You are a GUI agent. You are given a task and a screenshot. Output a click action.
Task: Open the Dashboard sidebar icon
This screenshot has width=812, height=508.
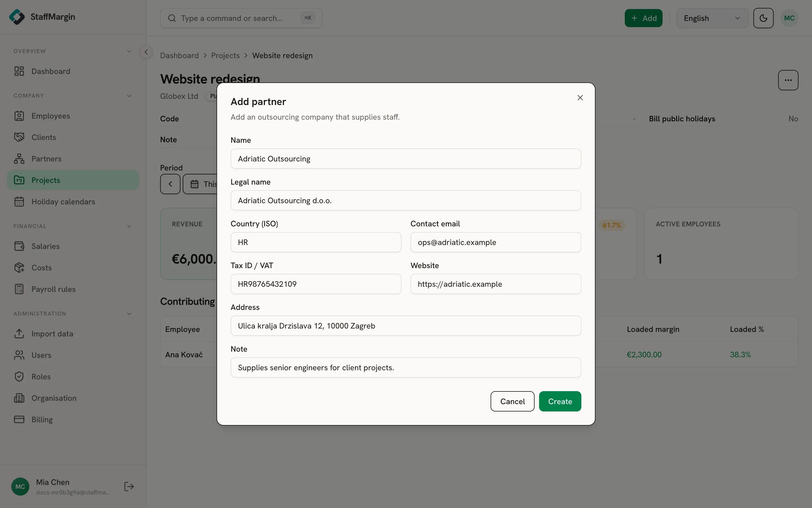click(x=19, y=71)
